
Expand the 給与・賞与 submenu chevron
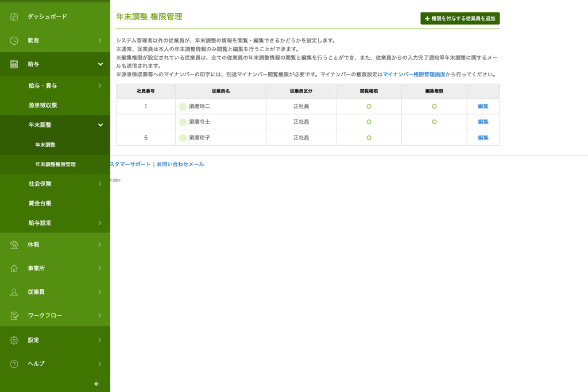coord(100,86)
